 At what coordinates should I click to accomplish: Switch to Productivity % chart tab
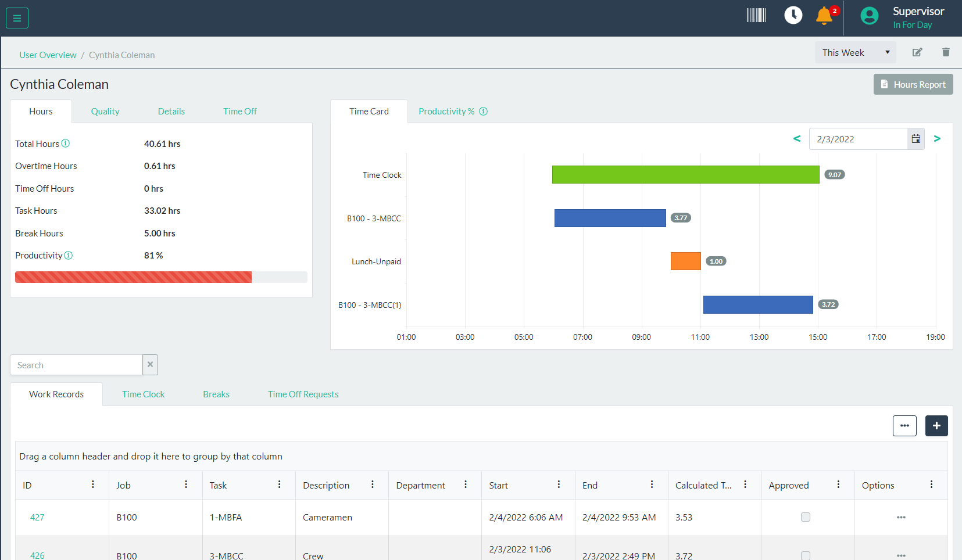(x=446, y=112)
